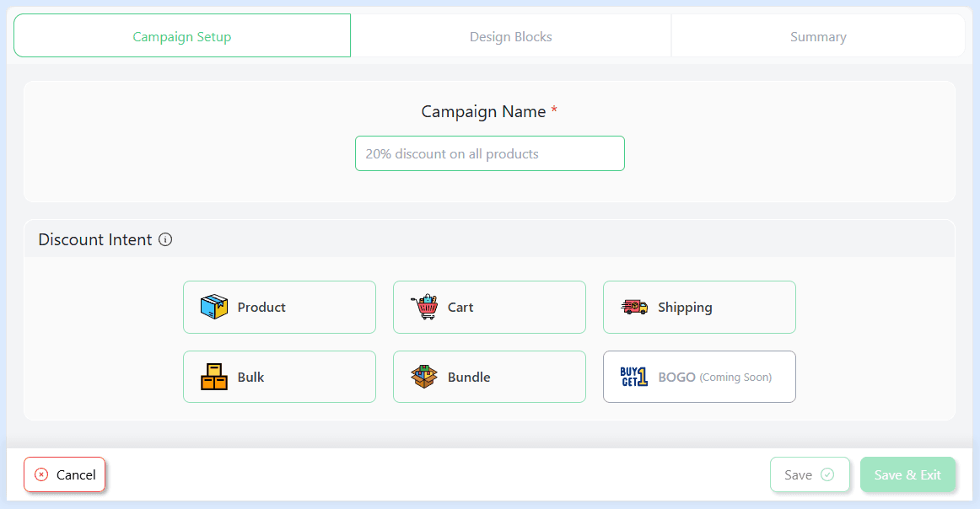Open the Discount Intent info tooltip icon
Screen dimensions: 980x509
pyautogui.click(x=165, y=239)
